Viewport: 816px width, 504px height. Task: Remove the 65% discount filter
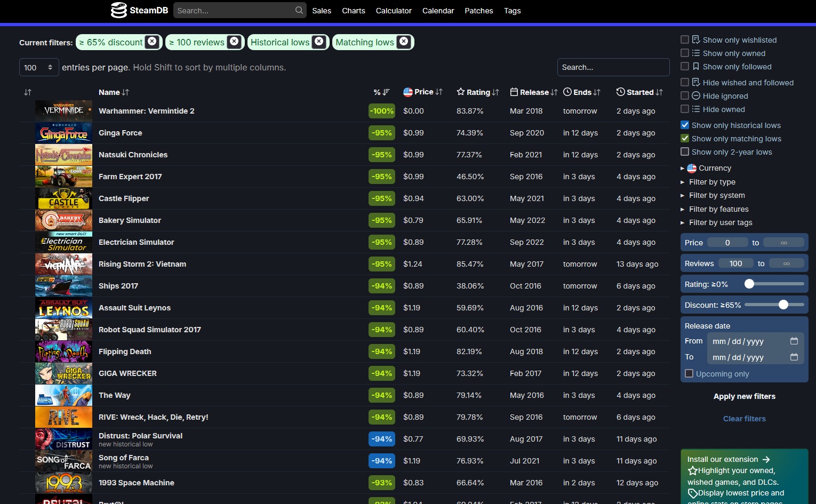(x=152, y=42)
